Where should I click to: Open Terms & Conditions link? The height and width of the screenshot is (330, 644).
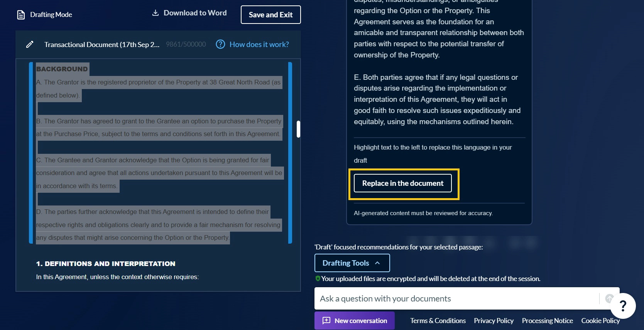point(438,321)
